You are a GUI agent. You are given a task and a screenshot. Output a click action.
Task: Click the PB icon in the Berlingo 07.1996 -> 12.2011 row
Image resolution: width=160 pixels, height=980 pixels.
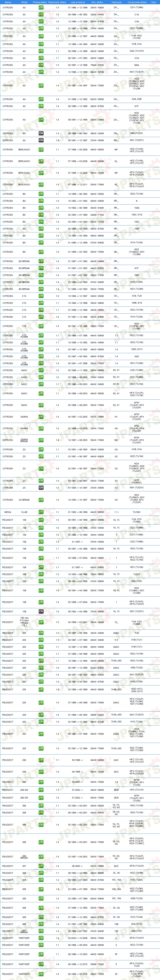pyautogui.click(x=41, y=185)
